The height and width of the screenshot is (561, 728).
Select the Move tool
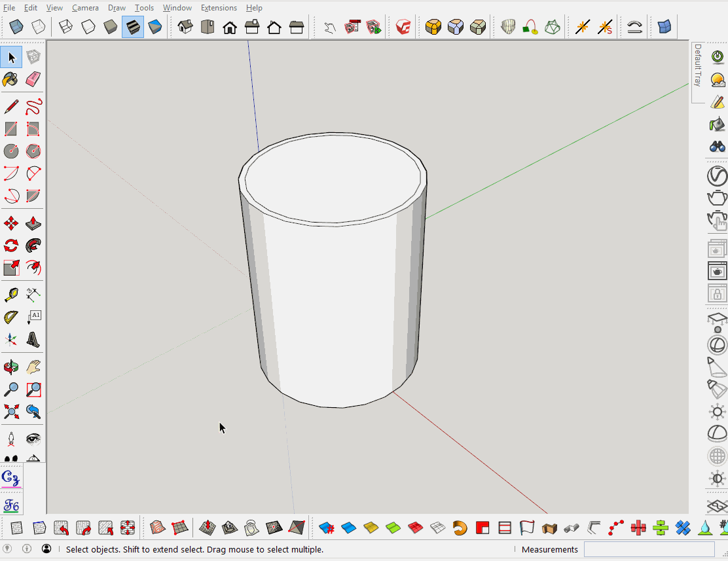pyautogui.click(x=10, y=223)
